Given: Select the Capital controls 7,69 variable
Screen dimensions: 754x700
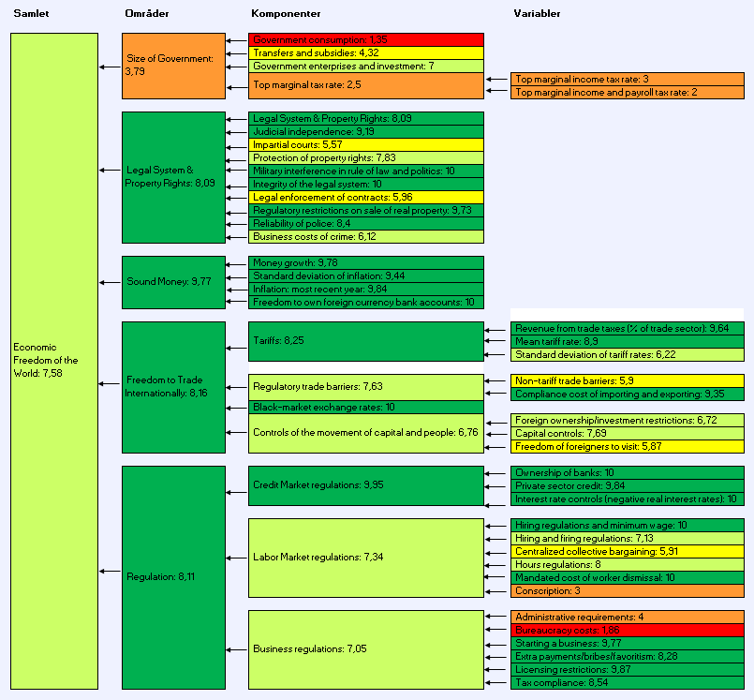Looking at the screenshot, I should 628,434.
